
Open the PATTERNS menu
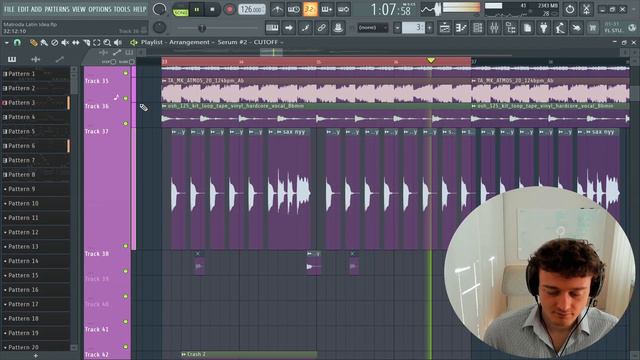[57, 9]
